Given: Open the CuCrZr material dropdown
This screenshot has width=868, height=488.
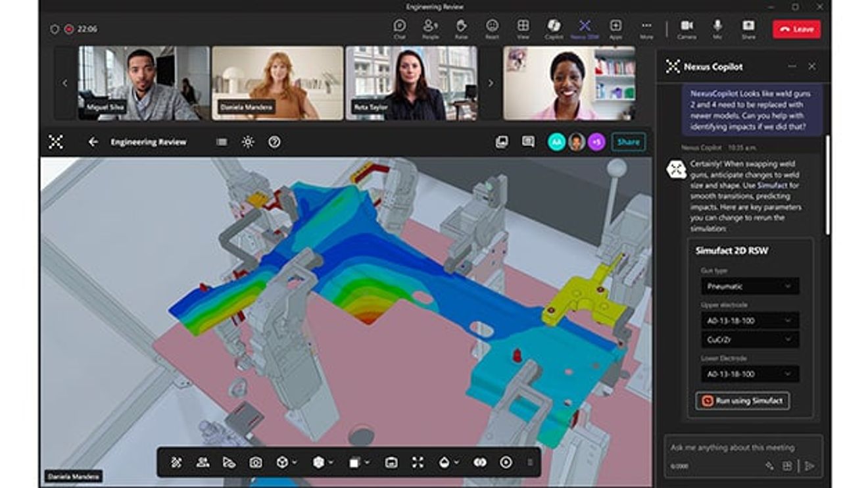Looking at the screenshot, I should click(750, 340).
